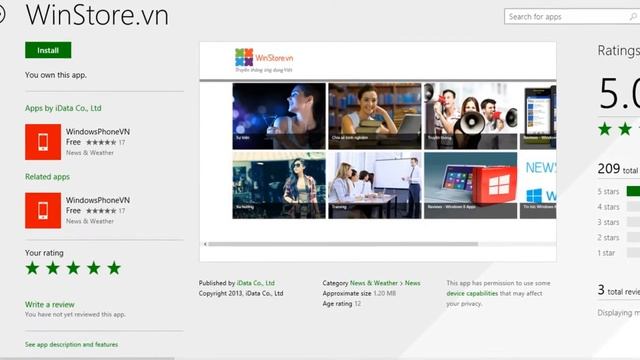Click Approximate size 1.20 MB text
The height and width of the screenshot is (360, 640).
[x=359, y=293]
